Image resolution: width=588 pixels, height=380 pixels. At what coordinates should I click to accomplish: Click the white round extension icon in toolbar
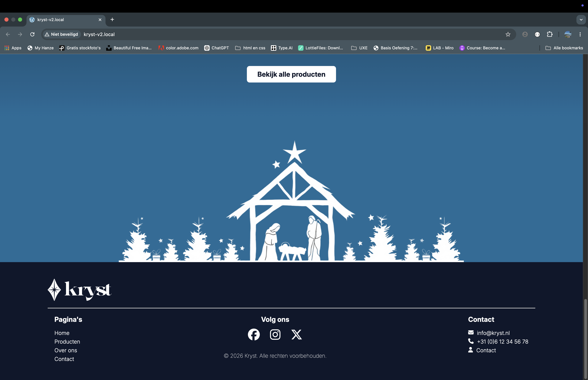pyautogui.click(x=537, y=34)
